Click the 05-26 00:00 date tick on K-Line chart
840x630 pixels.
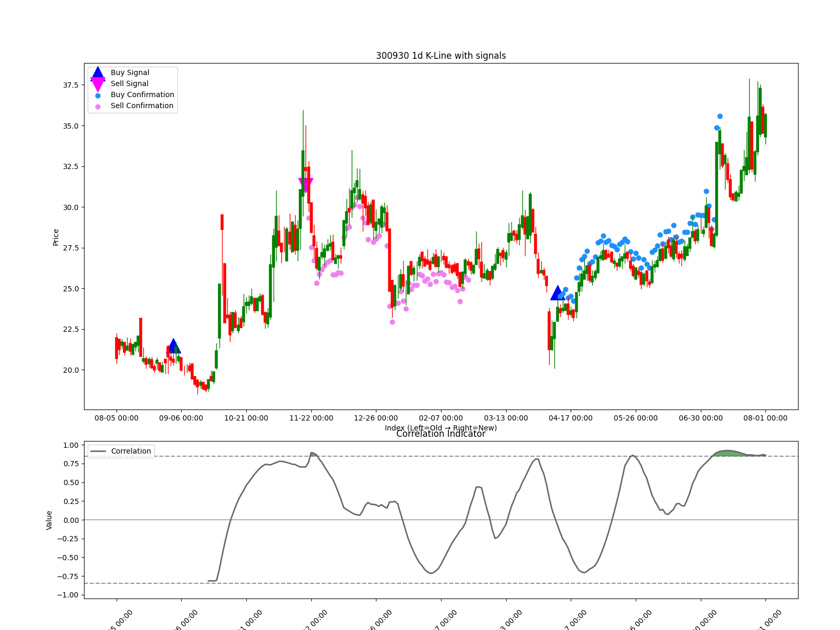click(x=636, y=418)
